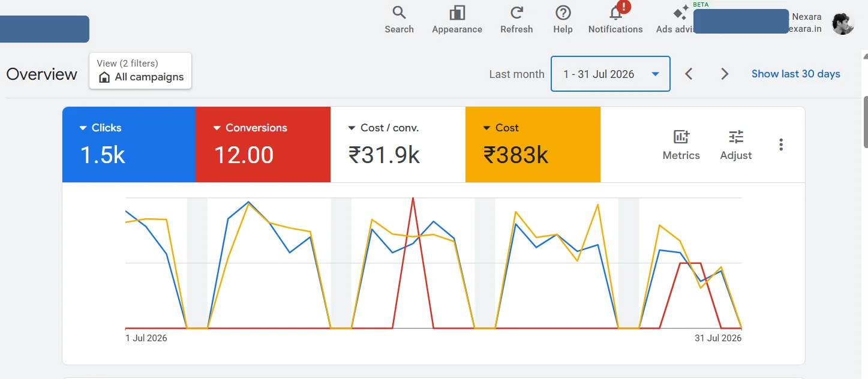The width and height of the screenshot is (868, 379).
Task: Click the Nexara account name
Action: coord(807,17)
